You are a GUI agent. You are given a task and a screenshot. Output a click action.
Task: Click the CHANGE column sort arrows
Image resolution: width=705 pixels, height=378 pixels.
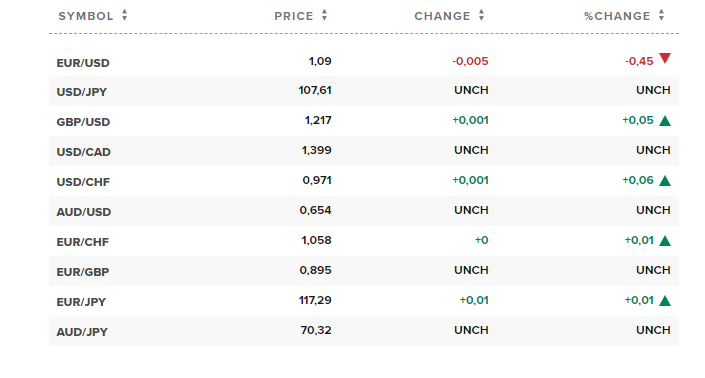481,15
